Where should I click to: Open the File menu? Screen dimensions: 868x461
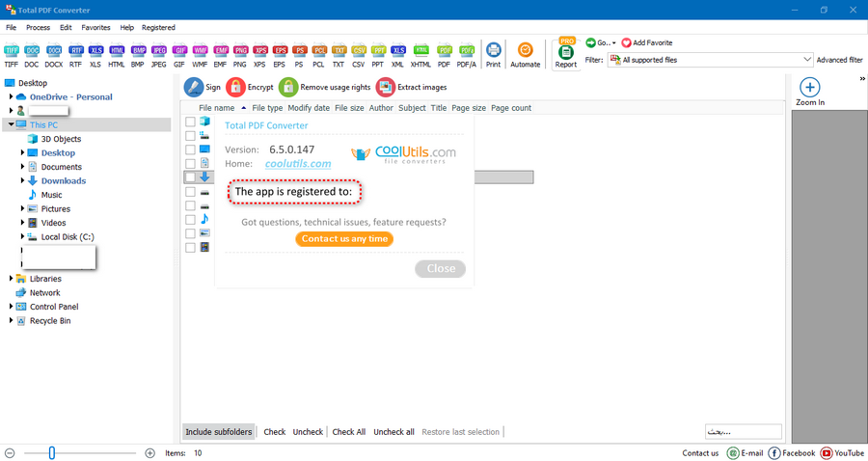tap(11, 27)
